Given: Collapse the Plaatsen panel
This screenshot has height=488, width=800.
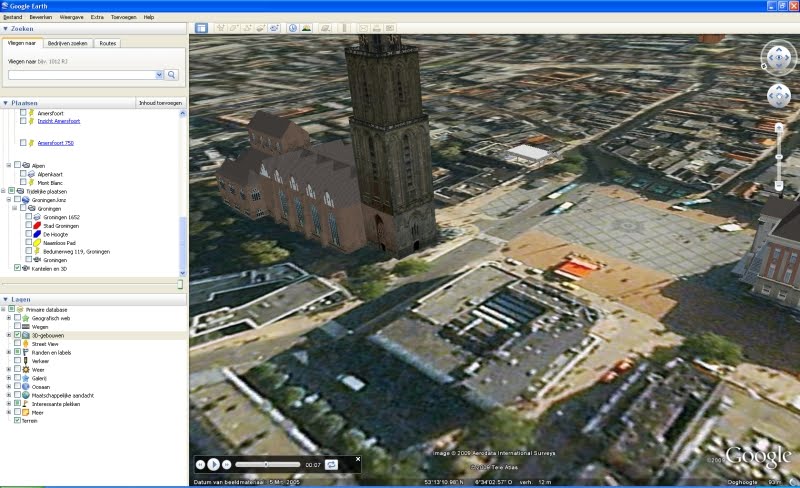Looking at the screenshot, I should click(x=5, y=103).
